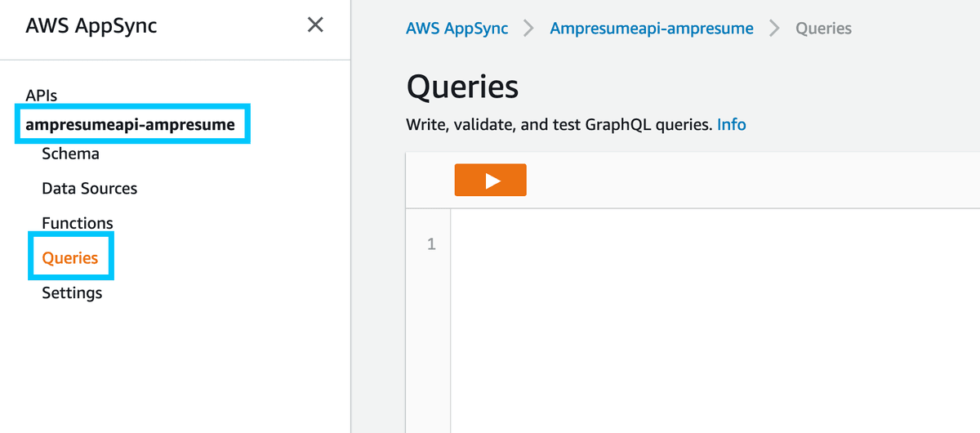Click the chevron before Queries breadcrumb
Image resolution: width=980 pixels, height=433 pixels.
773,29
